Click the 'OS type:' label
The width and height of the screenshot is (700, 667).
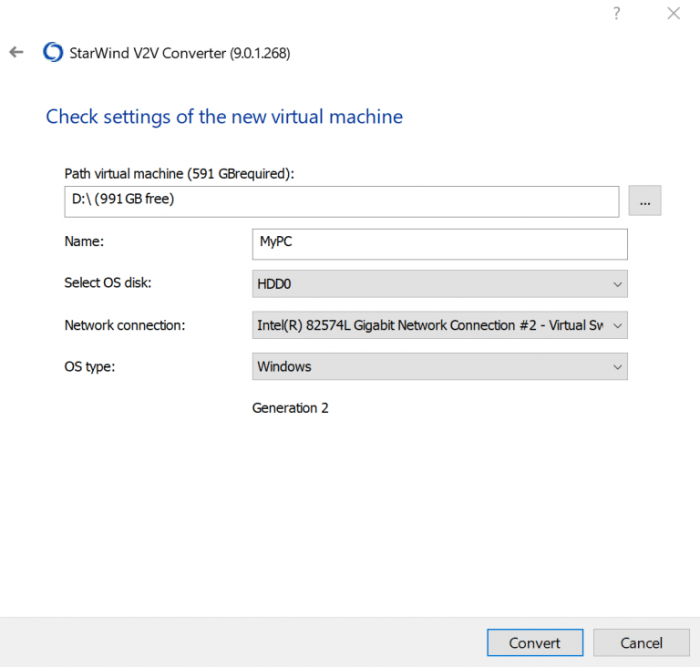(90, 367)
